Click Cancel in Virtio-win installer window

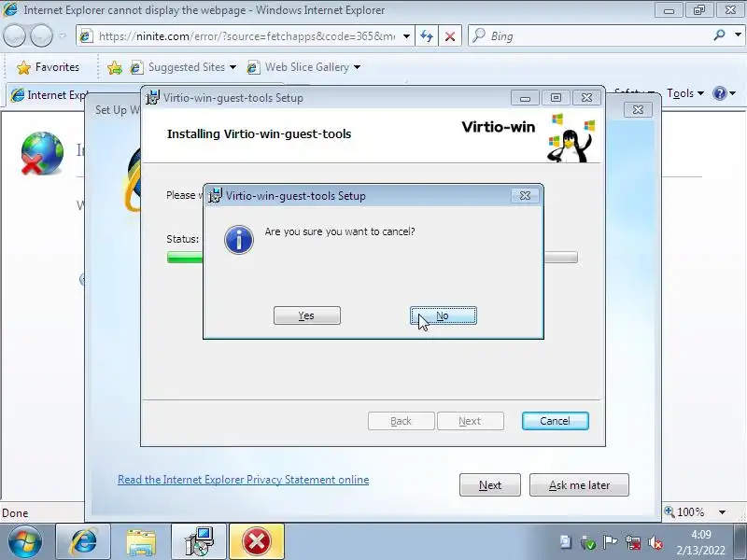click(555, 421)
